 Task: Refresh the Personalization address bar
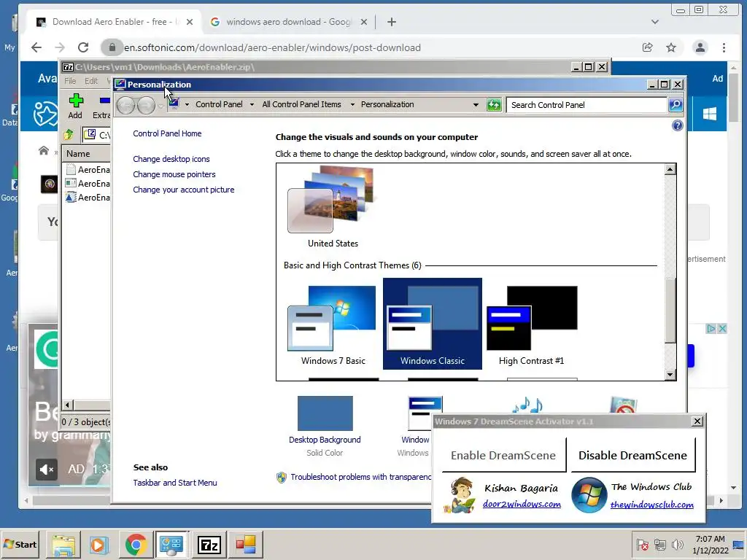pyautogui.click(x=494, y=105)
